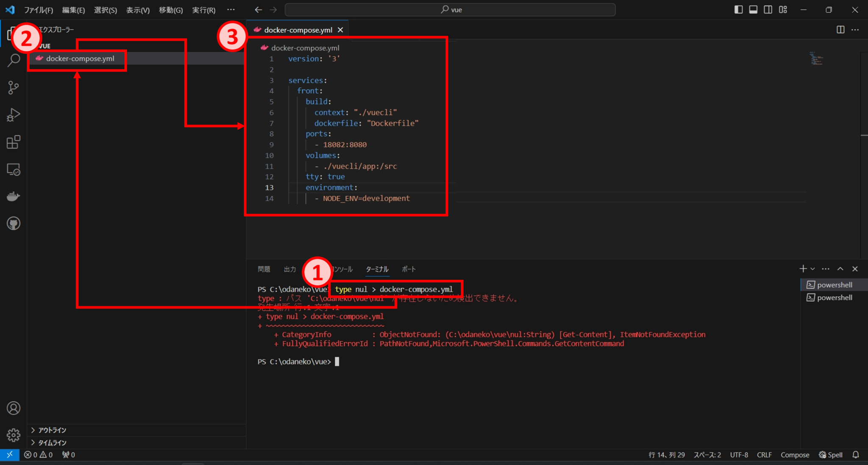Open the Docker extension panel
This screenshot has height=465, width=868.
point(13,196)
